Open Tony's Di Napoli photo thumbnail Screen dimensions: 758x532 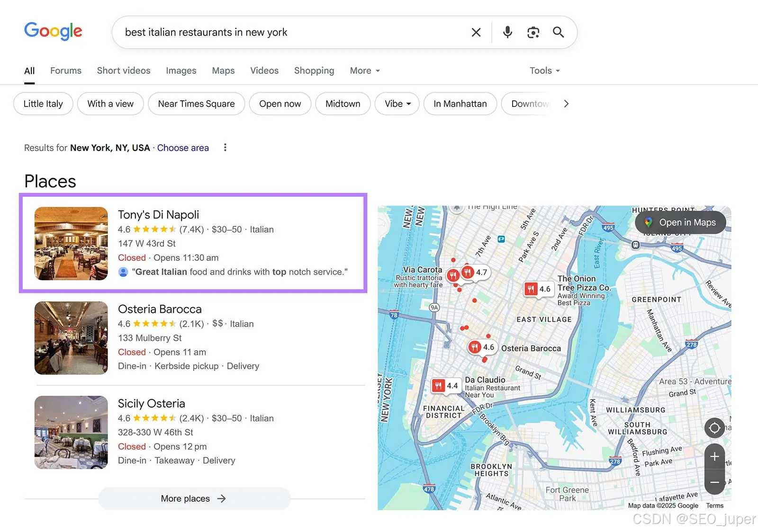(71, 243)
